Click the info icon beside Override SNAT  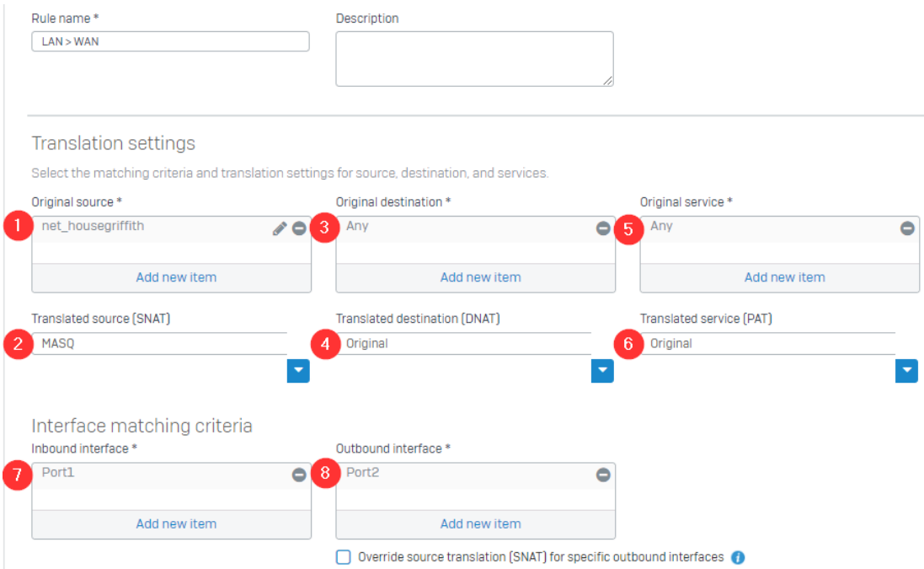click(738, 557)
